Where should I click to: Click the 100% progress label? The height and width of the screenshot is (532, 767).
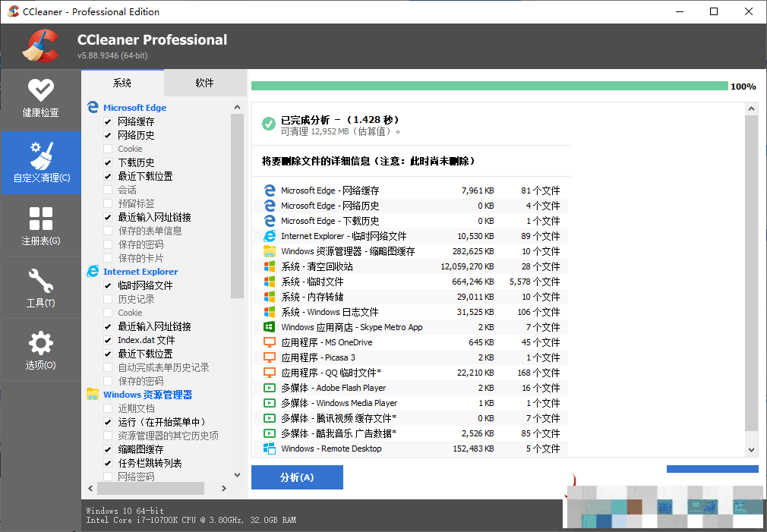click(x=743, y=87)
